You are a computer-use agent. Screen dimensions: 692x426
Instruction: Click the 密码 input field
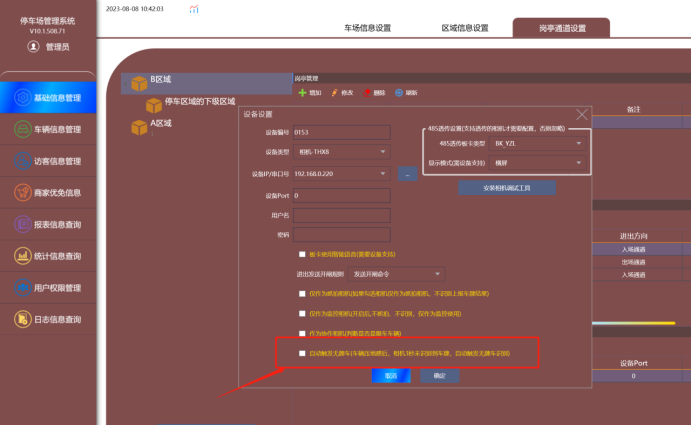(x=342, y=235)
